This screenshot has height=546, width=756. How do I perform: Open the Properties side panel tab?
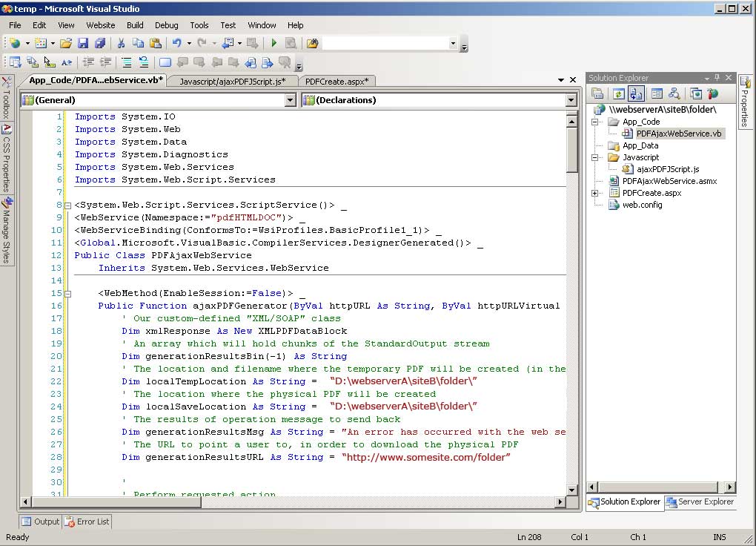(745, 102)
